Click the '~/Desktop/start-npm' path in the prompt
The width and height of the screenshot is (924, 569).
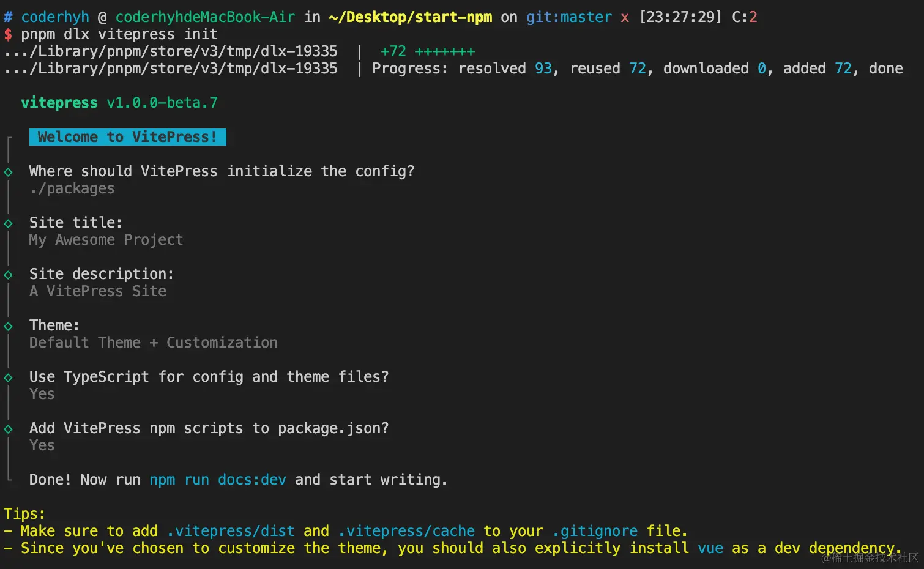click(411, 17)
